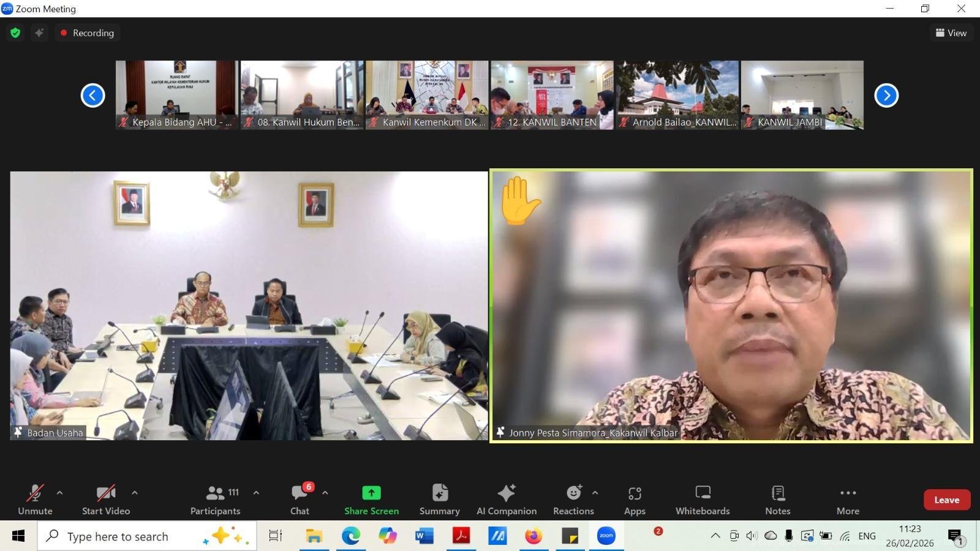Open the Whiteboards panel

point(703,500)
